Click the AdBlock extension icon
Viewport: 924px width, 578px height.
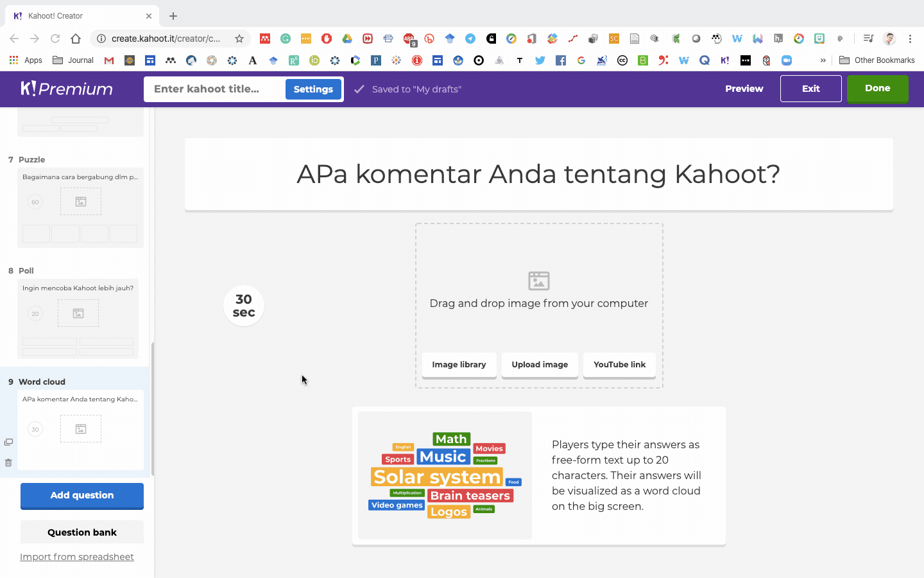point(409,39)
